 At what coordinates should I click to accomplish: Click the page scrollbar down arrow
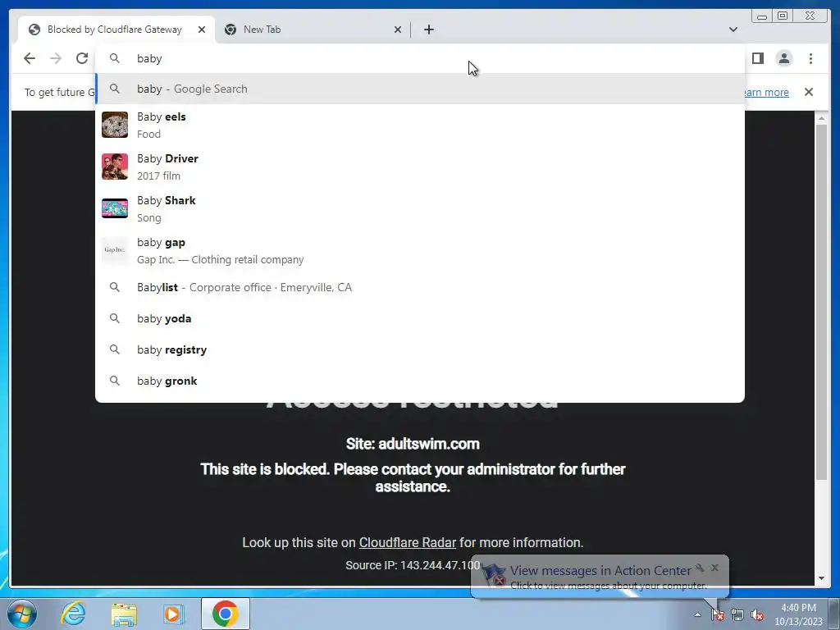[821, 578]
